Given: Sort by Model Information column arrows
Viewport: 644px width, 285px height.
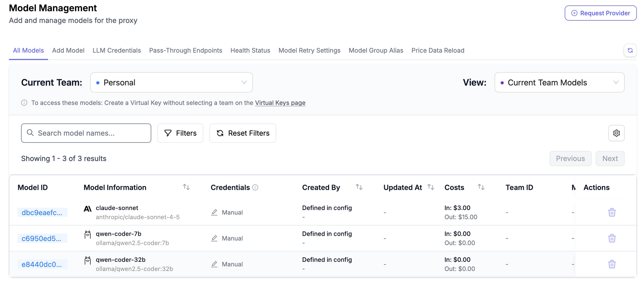Looking at the screenshot, I should pyautogui.click(x=186, y=187).
